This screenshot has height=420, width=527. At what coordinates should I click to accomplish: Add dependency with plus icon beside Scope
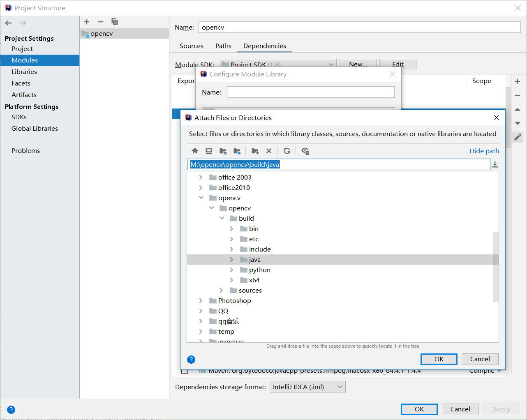point(518,81)
